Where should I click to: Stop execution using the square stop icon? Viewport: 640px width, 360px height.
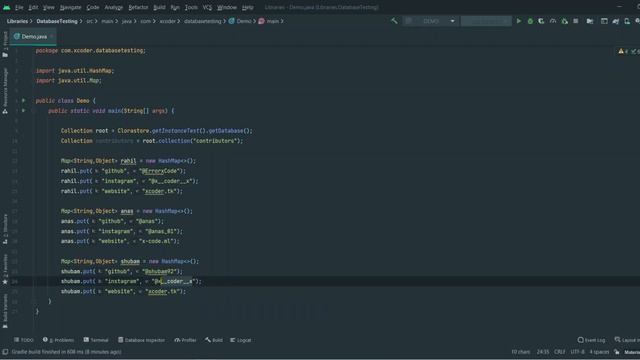[x=576, y=21]
